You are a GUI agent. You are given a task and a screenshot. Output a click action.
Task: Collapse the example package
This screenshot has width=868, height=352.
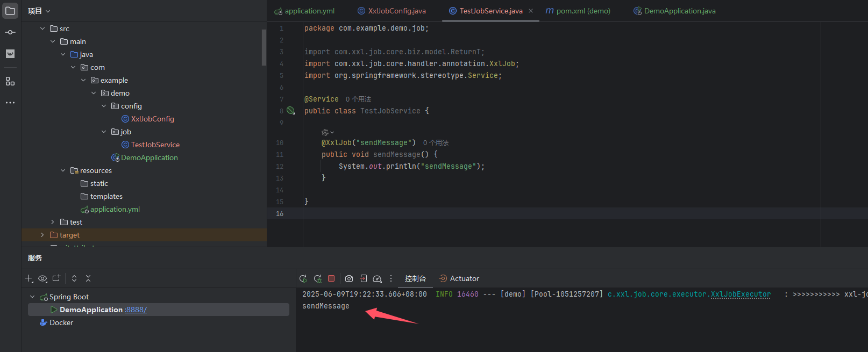pos(83,80)
